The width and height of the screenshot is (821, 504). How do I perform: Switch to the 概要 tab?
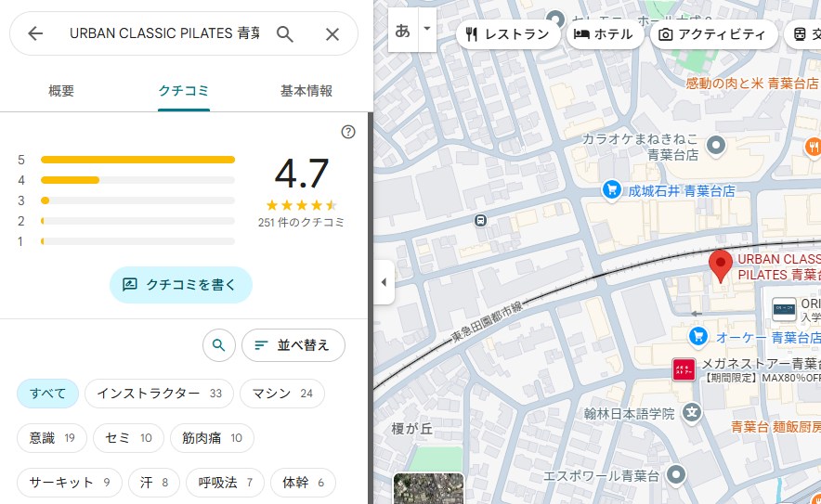[x=61, y=91]
